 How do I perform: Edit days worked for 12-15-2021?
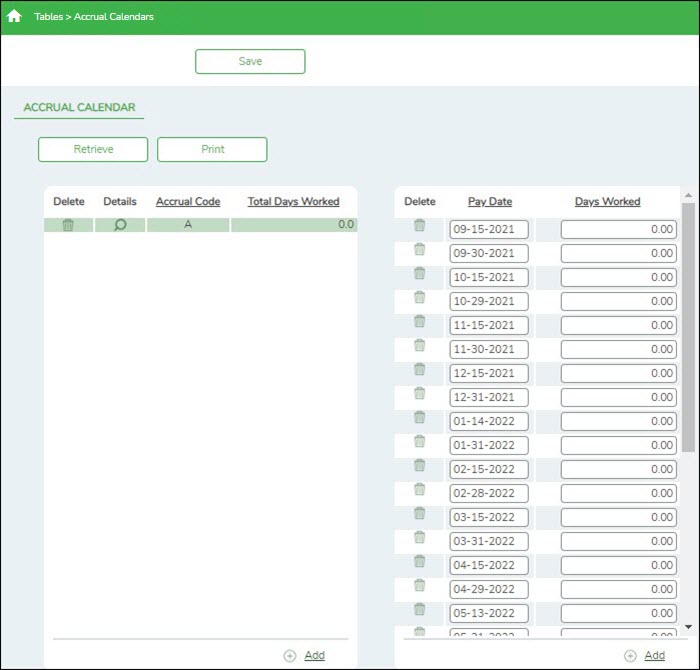click(619, 374)
